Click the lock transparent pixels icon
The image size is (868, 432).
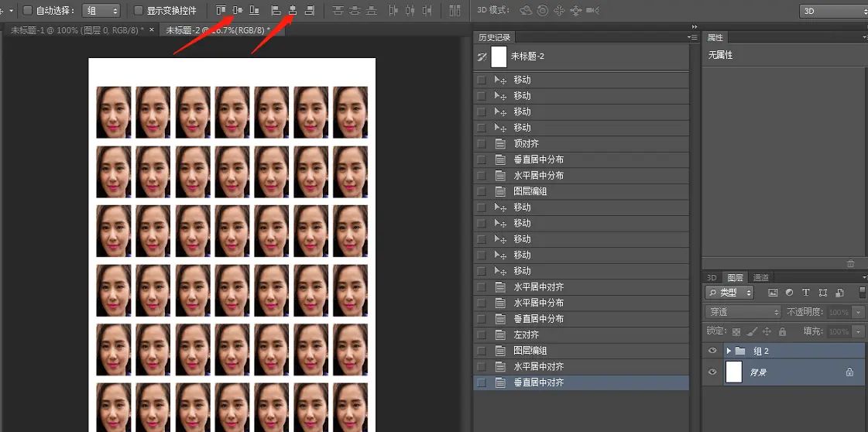(x=736, y=332)
